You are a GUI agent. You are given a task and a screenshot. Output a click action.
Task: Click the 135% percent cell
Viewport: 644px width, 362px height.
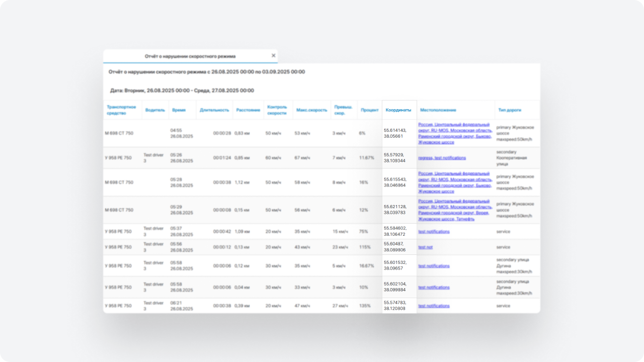coord(365,306)
